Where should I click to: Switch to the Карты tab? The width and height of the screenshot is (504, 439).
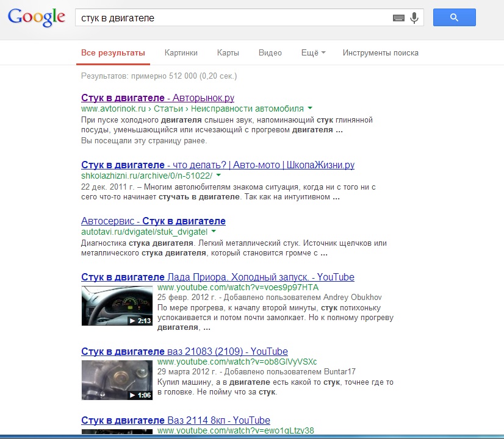click(x=228, y=53)
